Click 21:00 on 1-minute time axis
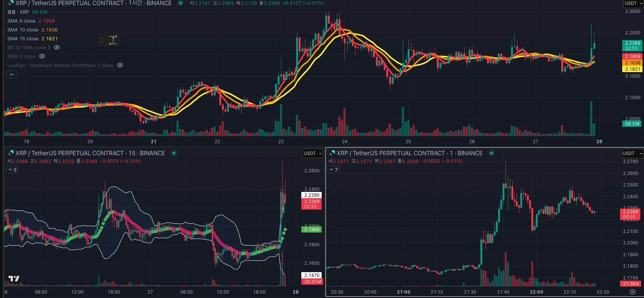Screen dimensions: 644x298 click(404, 292)
